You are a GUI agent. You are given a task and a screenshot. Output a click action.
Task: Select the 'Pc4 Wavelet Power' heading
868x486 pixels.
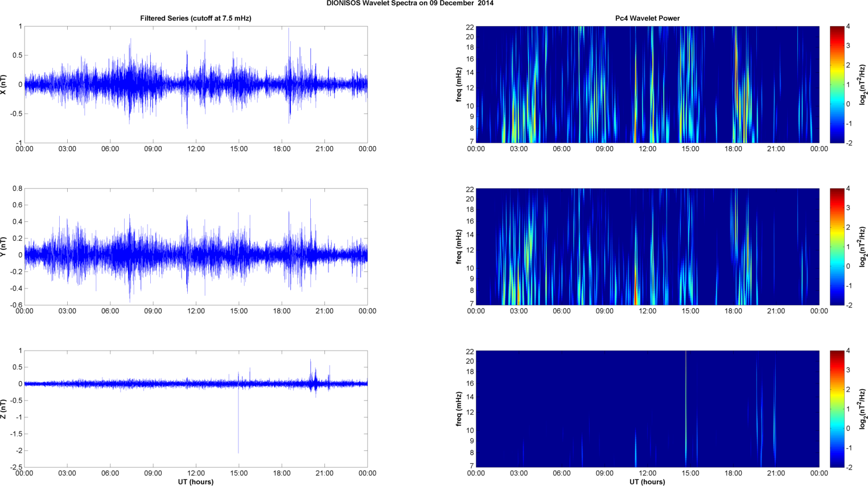click(x=647, y=18)
